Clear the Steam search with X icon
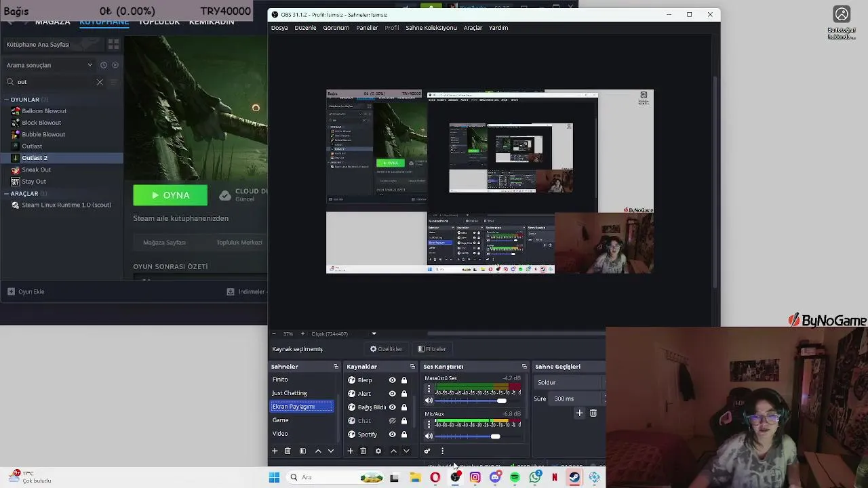The height and width of the screenshot is (488, 868). pyautogui.click(x=100, y=82)
